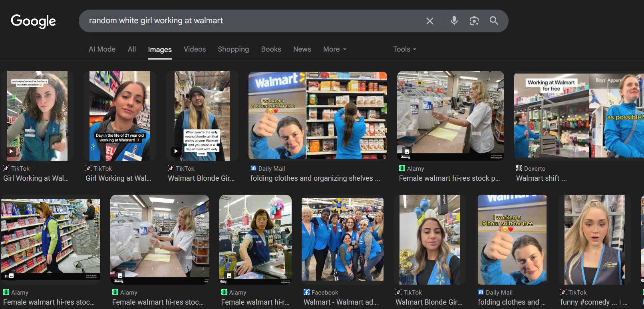The height and width of the screenshot is (309, 644).
Task: Open second-row Daily Mail thumbs-up thumbnail
Action: pyautogui.click(x=512, y=239)
